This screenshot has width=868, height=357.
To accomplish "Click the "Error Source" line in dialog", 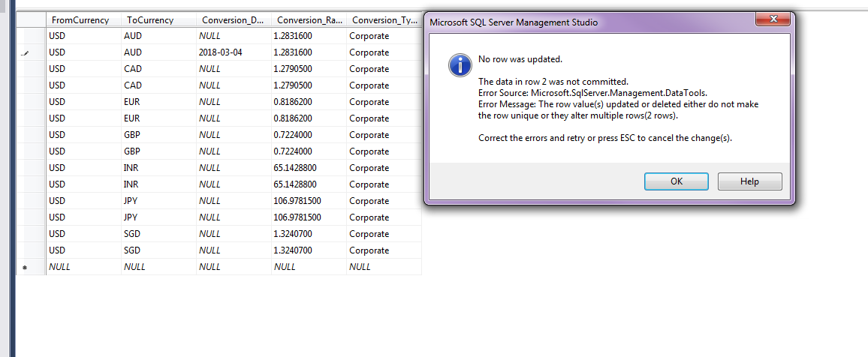I will coord(593,94).
